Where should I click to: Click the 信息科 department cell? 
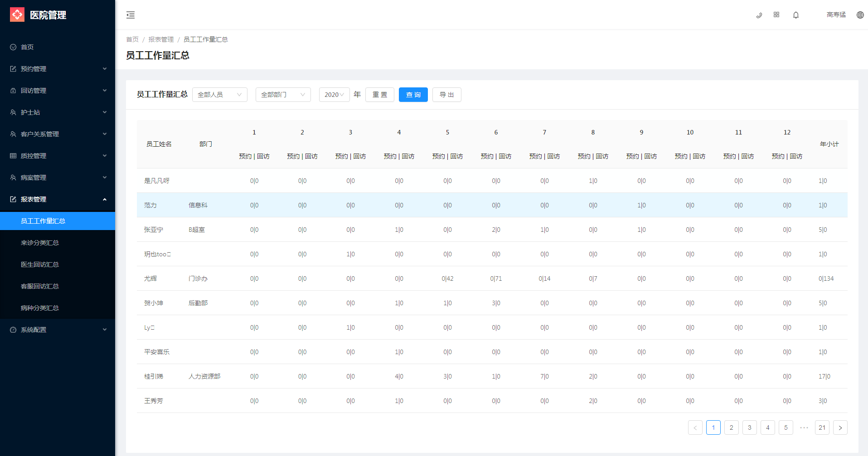(x=198, y=205)
